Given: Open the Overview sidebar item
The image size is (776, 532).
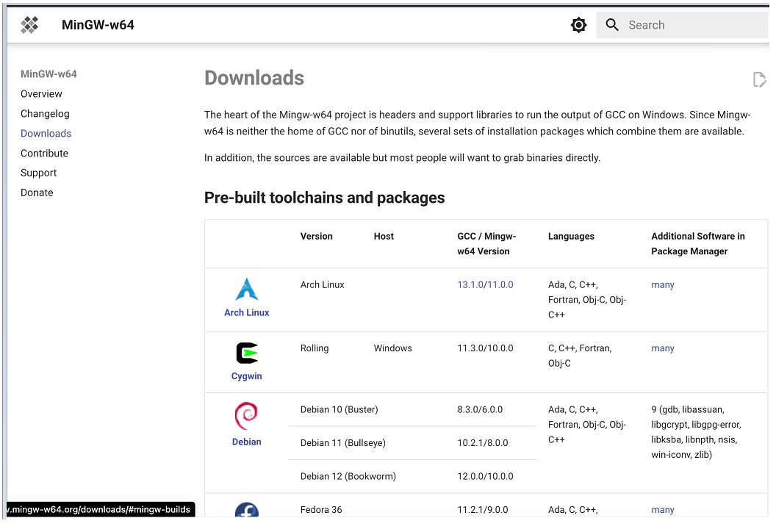Looking at the screenshot, I should (x=42, y=94).
